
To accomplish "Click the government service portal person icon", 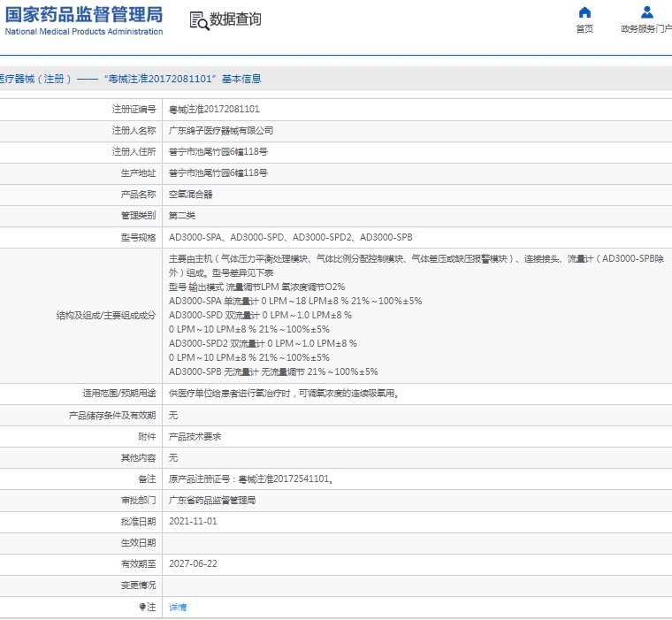I will click(647, 12).
